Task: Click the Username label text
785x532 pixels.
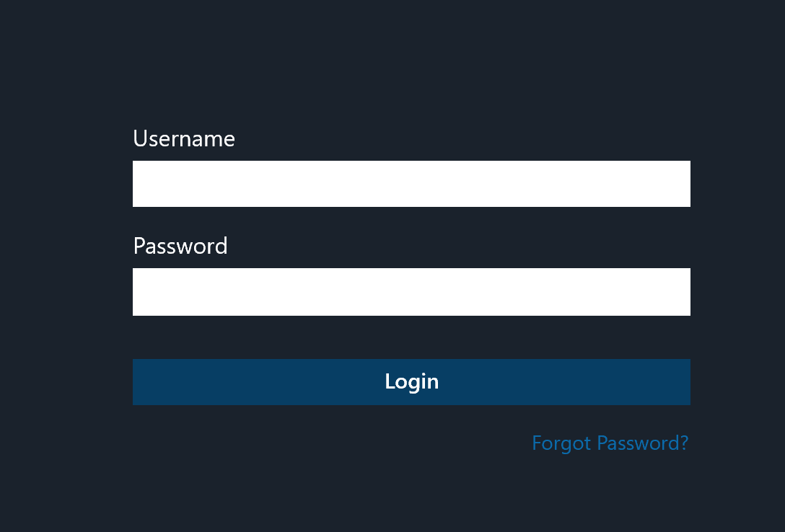Action: 184,138
